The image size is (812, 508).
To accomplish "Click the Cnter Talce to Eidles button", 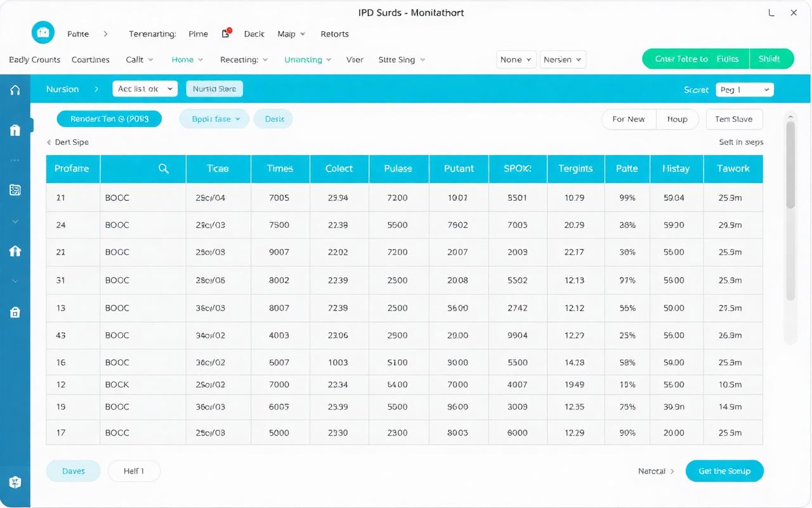I will pos(696,58).
